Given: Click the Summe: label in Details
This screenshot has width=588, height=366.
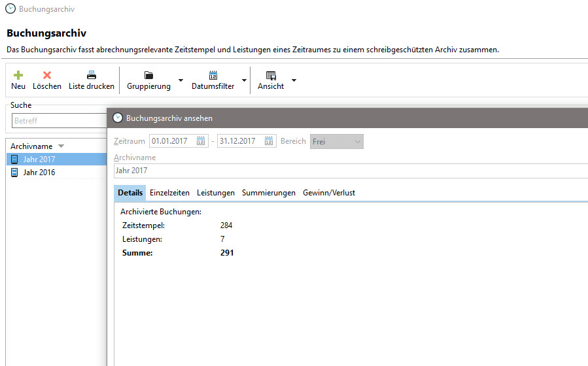Looking at the screenshot, I should tap(137, 253).
